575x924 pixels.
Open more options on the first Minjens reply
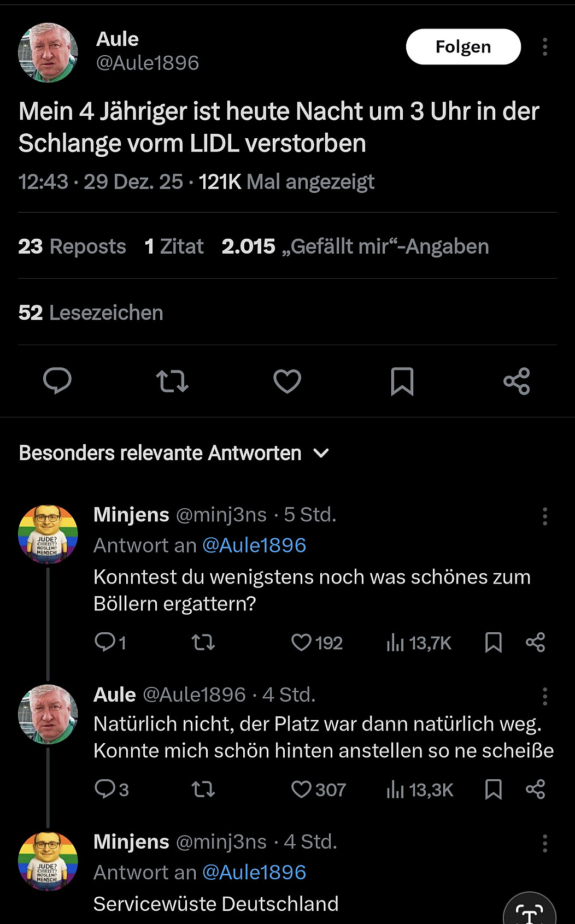pyautogui.click(x=545, y=516)
